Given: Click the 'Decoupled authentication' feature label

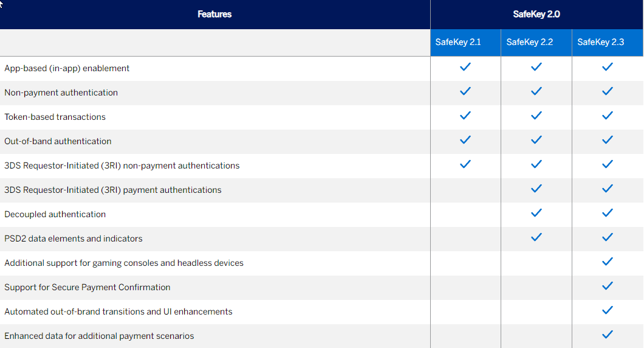Looking at the screenshot, I should 55,214.
